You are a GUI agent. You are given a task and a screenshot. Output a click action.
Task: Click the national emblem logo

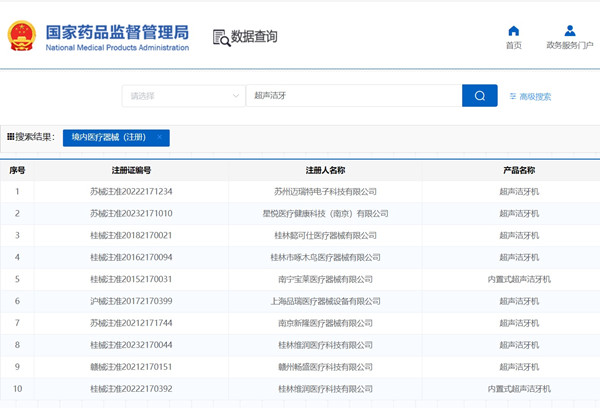click(x=22, y=36)
